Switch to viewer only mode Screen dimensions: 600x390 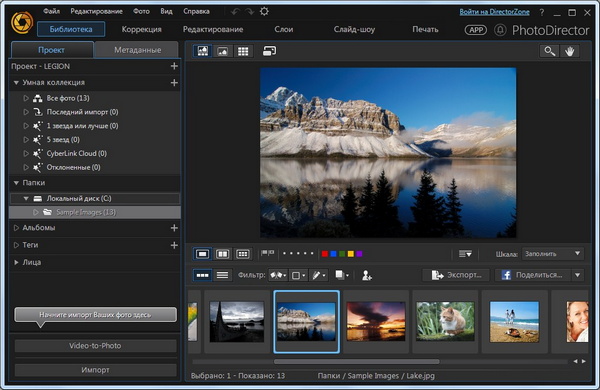[x=223, y=51]
